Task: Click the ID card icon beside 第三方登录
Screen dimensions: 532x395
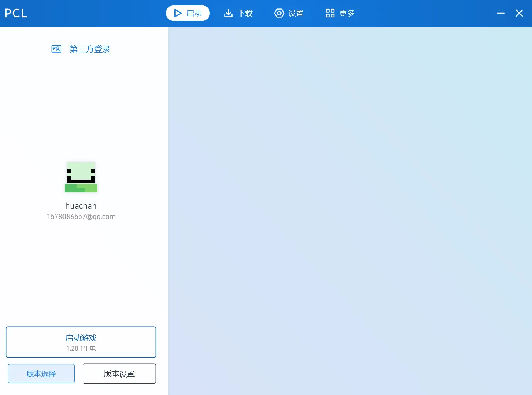Action: [56, 49]
